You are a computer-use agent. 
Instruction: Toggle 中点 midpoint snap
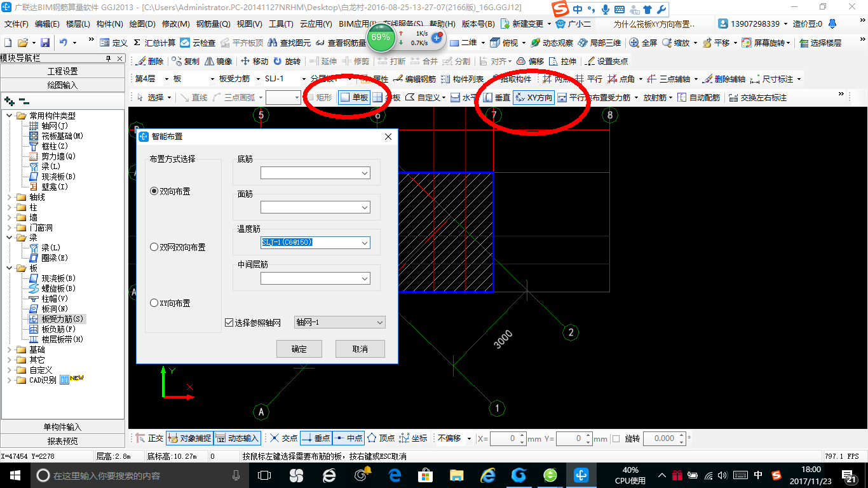click(x=348, y=438)
